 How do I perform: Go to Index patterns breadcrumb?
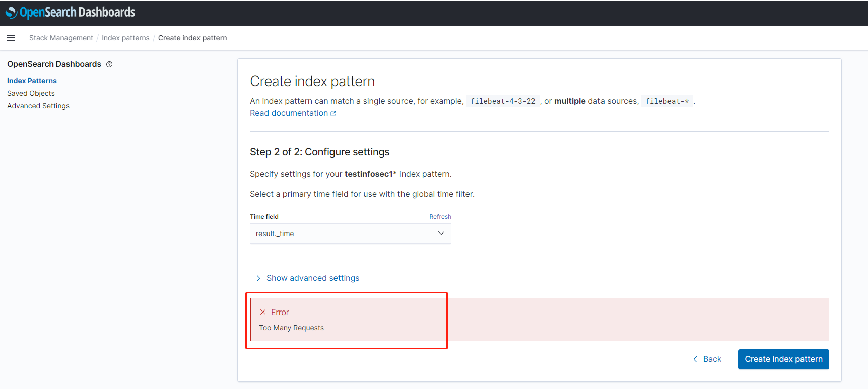pyautogui.click(x=125, y=38)
